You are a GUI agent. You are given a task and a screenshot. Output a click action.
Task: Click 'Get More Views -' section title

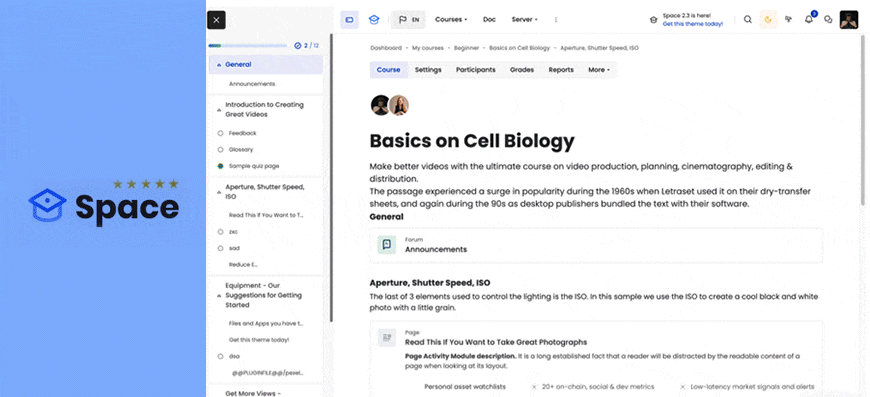252,393
